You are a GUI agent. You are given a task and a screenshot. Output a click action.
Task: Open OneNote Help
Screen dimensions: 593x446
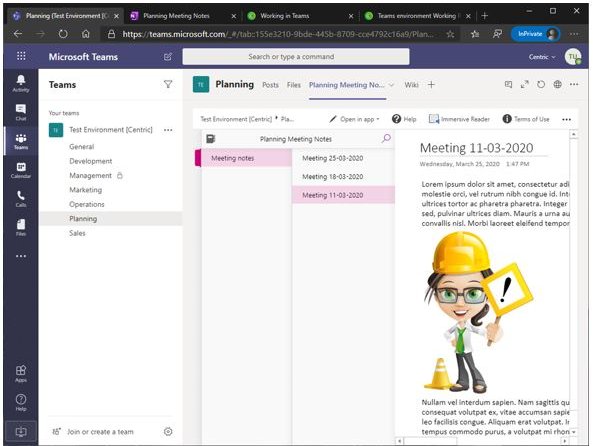pos(404,119)
